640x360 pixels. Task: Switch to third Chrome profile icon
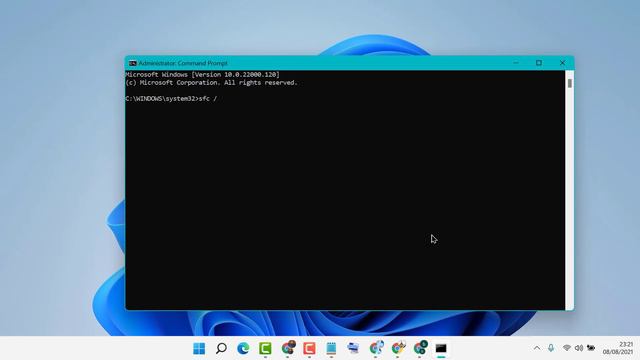[398, 347]
